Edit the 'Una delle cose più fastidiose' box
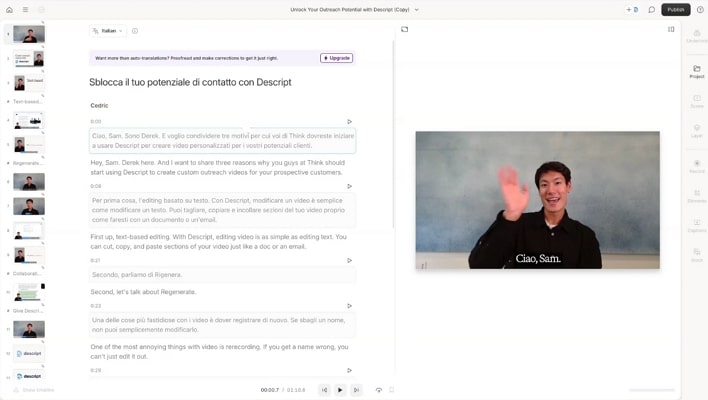This screenshot has height=400, width=708. click(x=223, y=325)
